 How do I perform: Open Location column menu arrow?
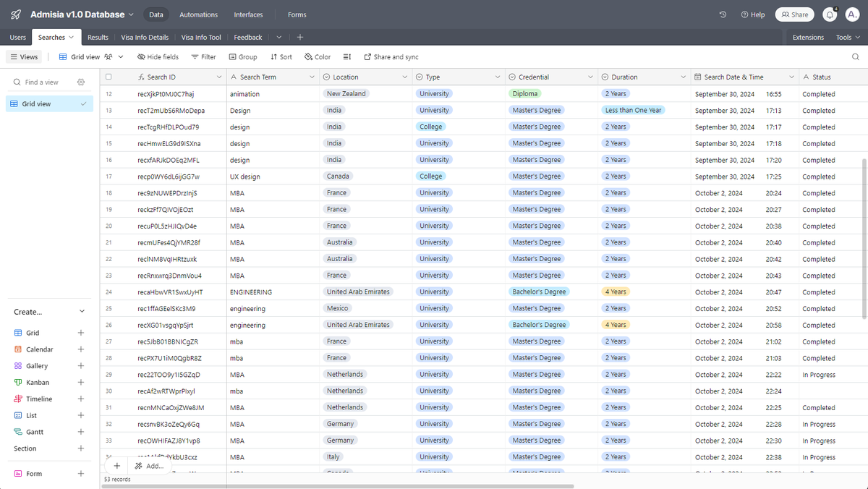coord(405,77)
